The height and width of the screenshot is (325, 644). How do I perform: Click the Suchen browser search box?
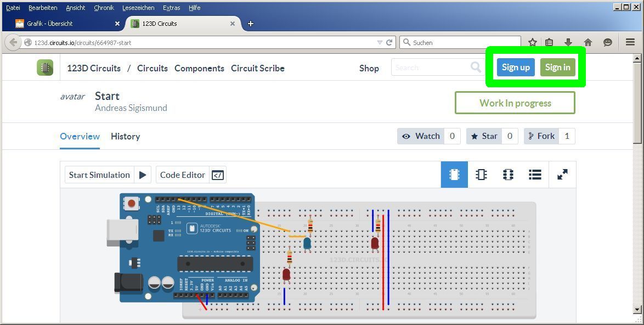coord(460,42)
